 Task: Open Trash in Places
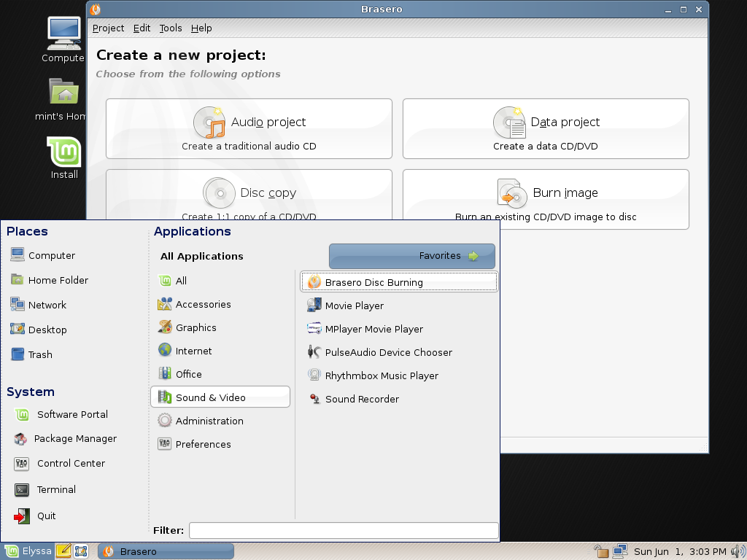tap(31, 354)
